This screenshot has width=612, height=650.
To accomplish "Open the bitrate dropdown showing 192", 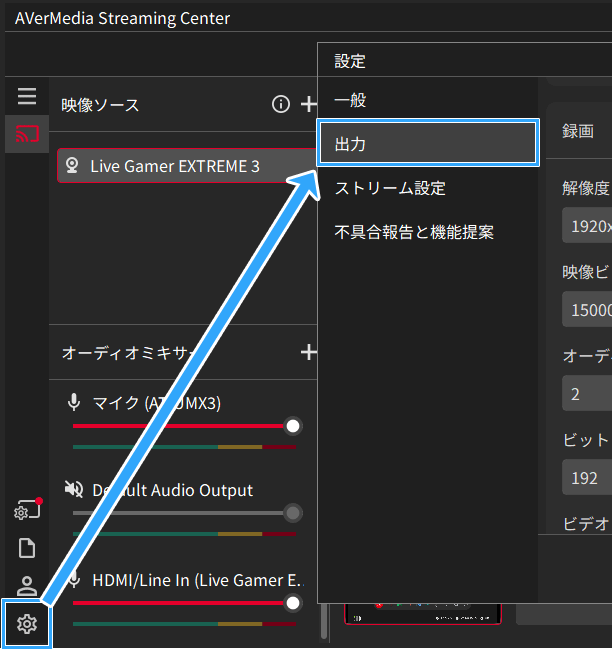I will (587, 477).
